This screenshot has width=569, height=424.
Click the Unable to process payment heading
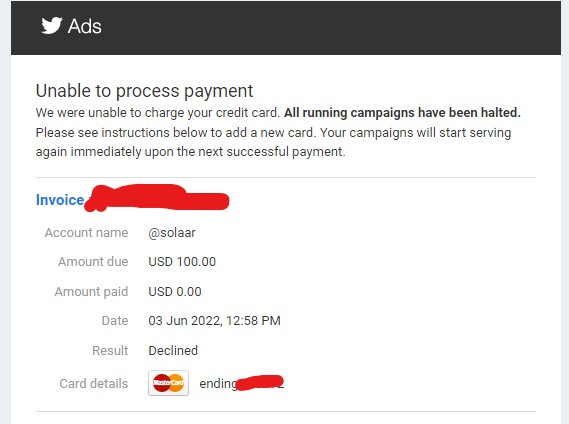[x=144, y=91]
